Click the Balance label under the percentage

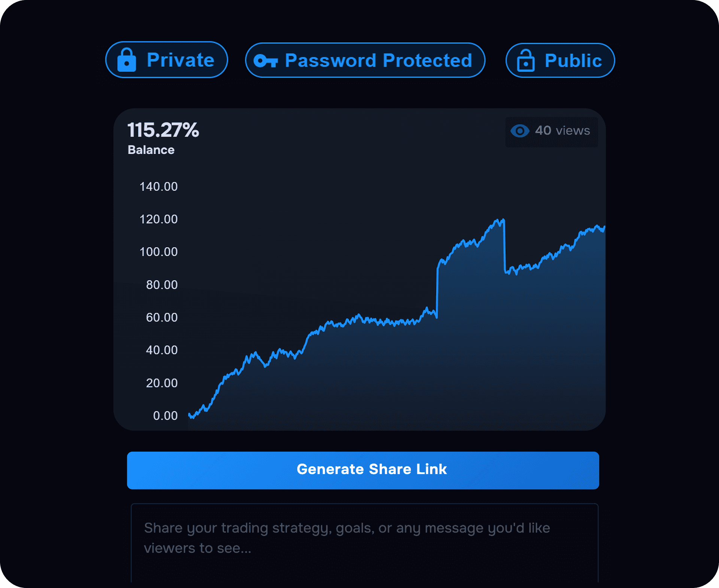point(151,150)
